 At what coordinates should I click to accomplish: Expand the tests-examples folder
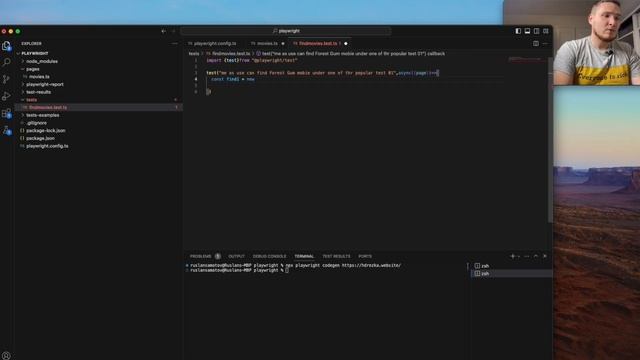42,115
